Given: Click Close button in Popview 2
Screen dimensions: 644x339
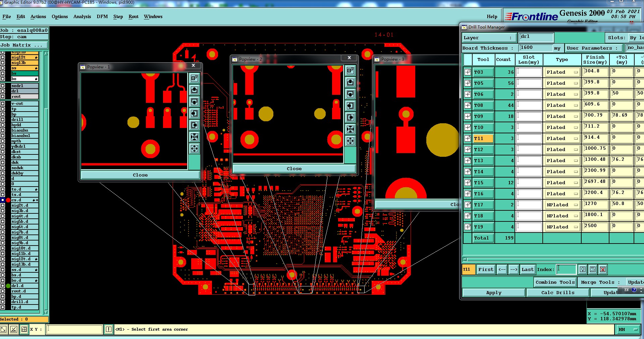Looking at the screenshot, I should click(294, 168).
